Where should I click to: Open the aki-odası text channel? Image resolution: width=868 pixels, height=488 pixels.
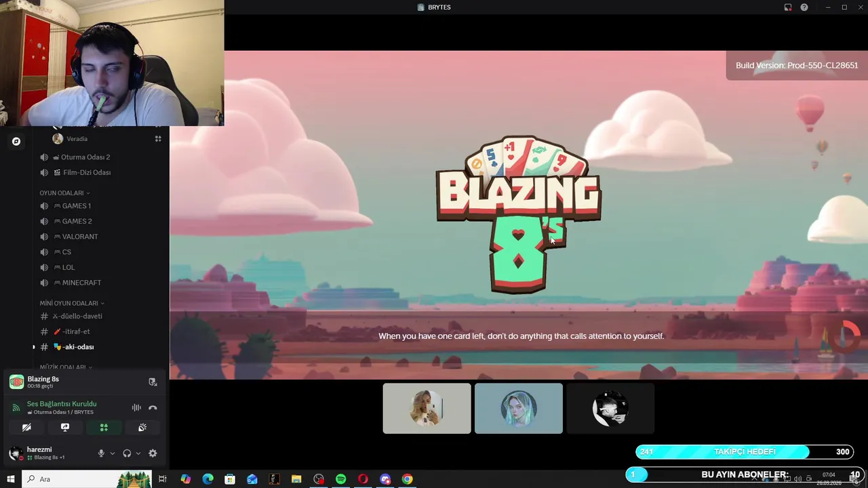78,347
